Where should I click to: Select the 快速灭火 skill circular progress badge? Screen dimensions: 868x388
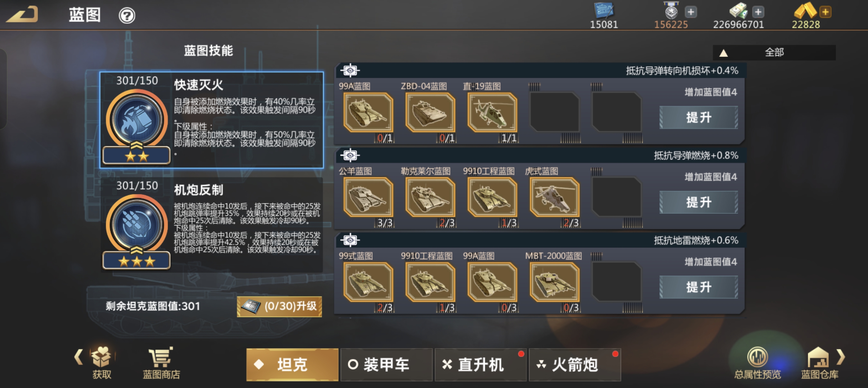pyautogui.click(x=137, y=120)
